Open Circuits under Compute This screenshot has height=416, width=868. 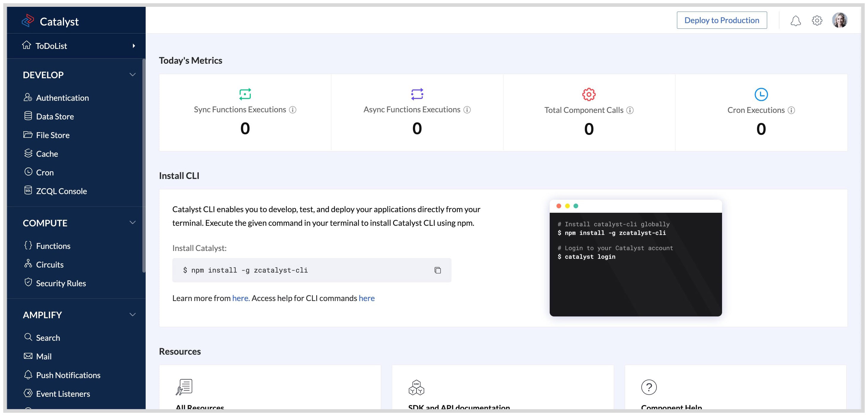tap(50, 265)
